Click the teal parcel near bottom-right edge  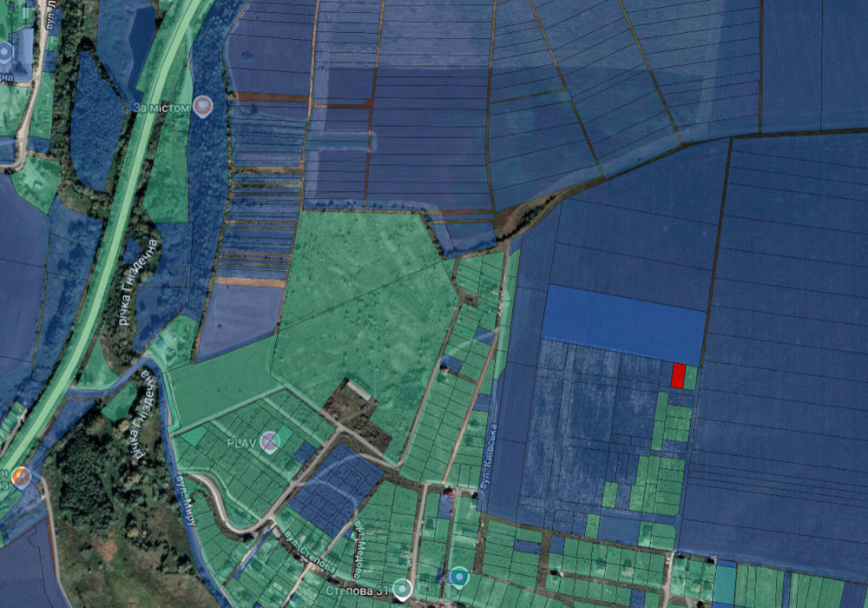724,583
